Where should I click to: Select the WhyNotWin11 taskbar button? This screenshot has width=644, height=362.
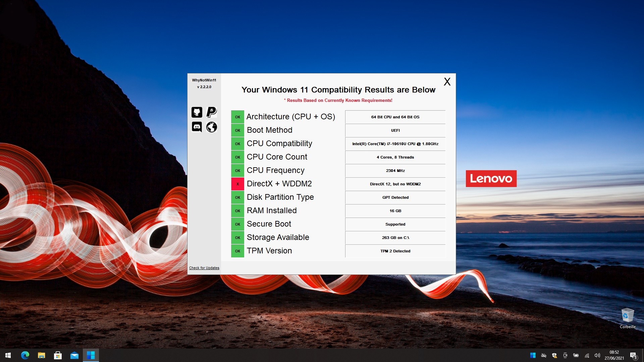[91, 355]
